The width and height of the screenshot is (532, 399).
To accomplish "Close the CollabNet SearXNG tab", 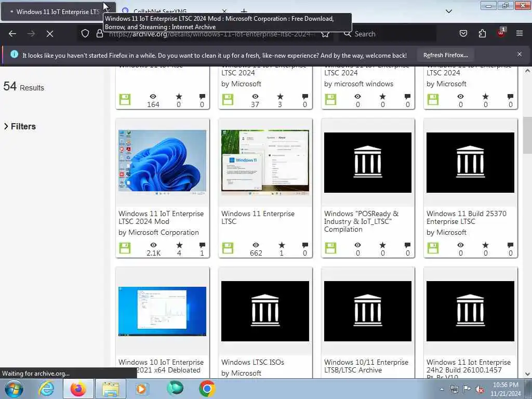I will coord(224,11).
